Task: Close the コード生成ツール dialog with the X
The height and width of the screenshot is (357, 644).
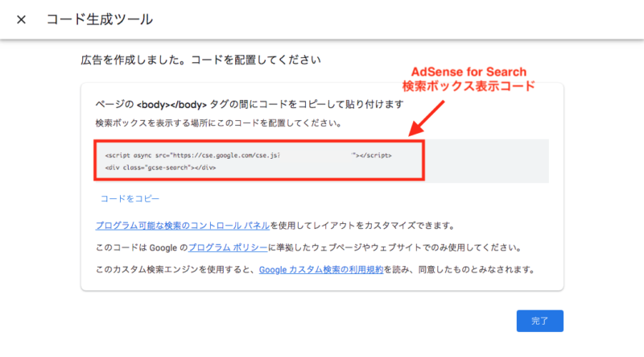Action: point(22,19)
